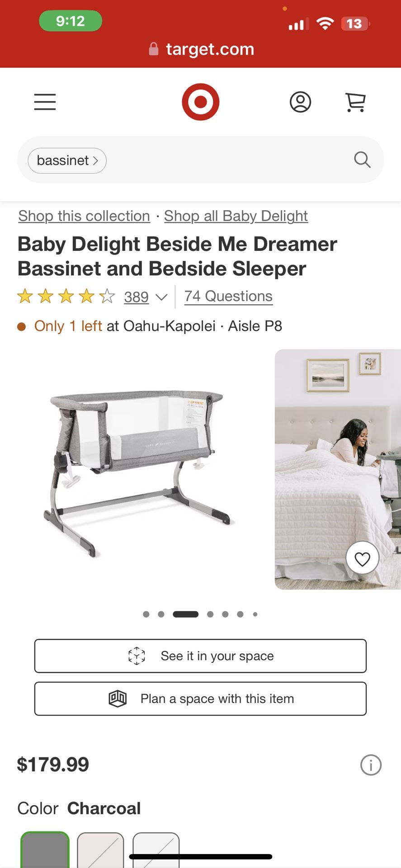Open price info circle icon

(x=371, y=764)
